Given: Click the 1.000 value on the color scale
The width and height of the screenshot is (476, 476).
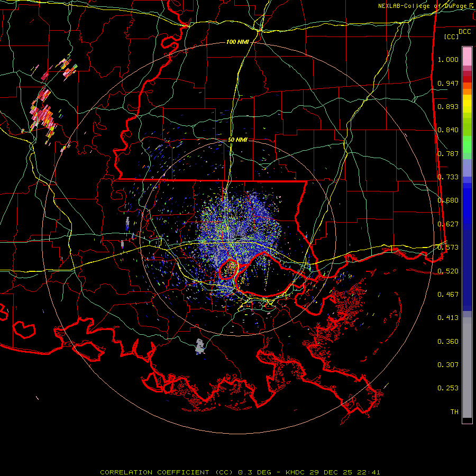Looking at the screenshot, I should click(448, 59).
